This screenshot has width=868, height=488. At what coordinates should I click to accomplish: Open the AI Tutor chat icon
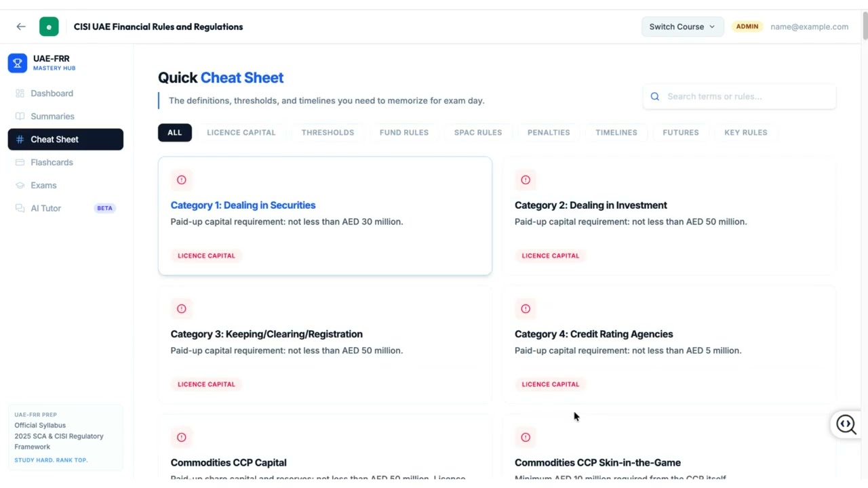click(x=20, y=209)
